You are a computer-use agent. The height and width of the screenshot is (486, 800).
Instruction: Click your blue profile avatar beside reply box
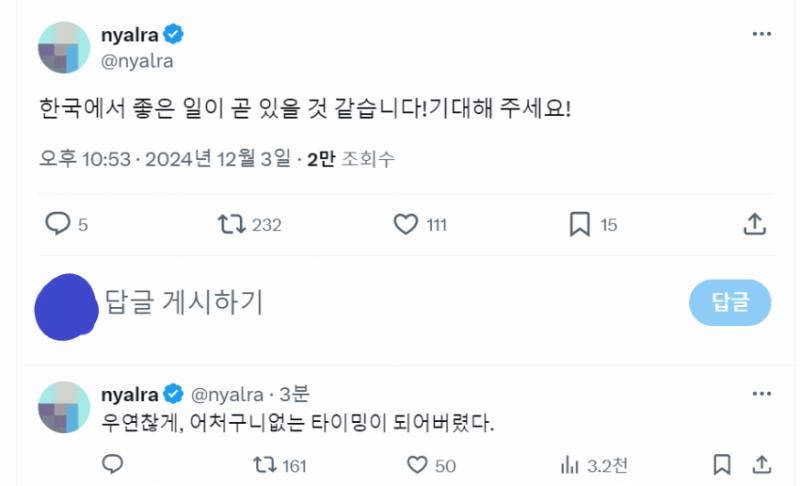point(66,303)
